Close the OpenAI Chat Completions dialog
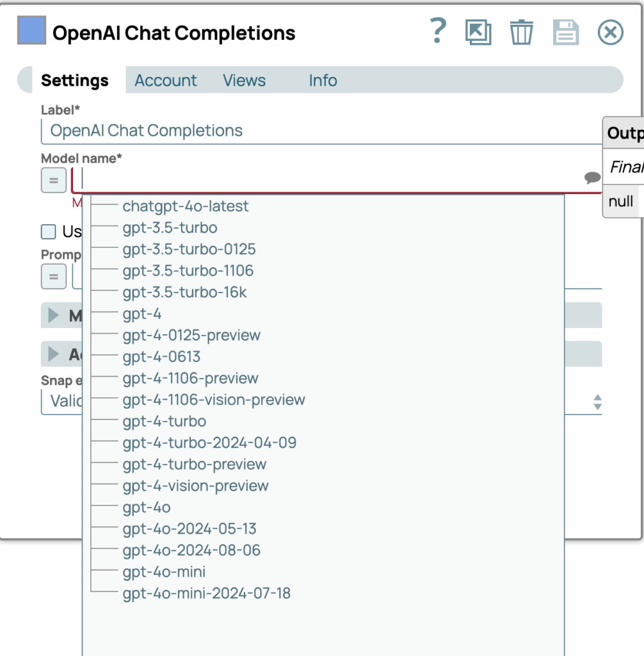This screenshot has width=644, height=656. (x=610, y=32)
